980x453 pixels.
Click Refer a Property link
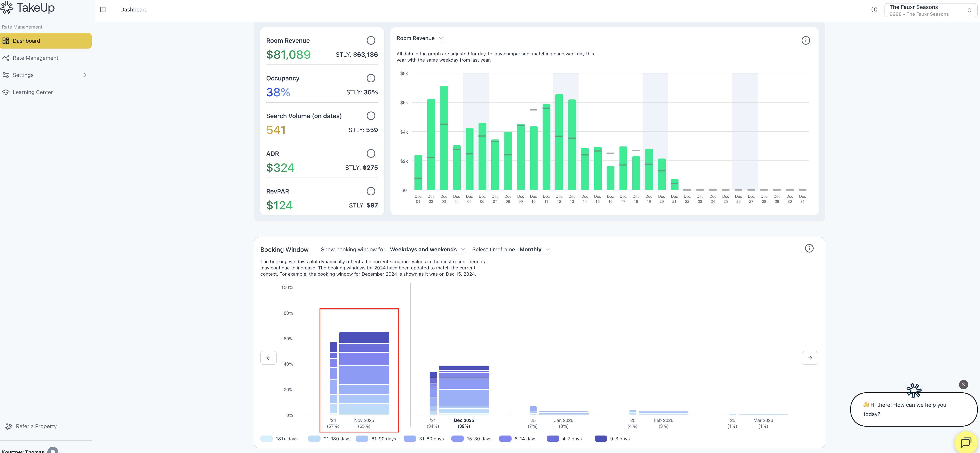coord(36,426)
